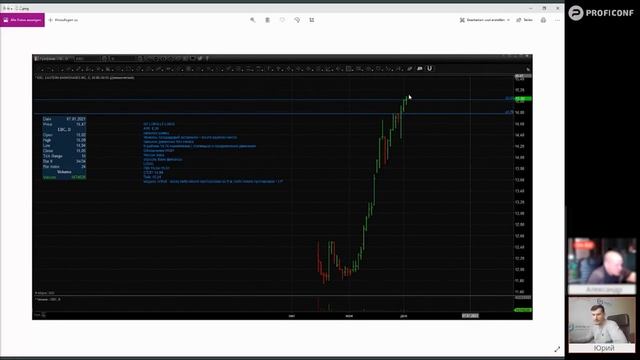Click the 'Alle Fotos anzeigen' button
640x360 pixels.
(22, 20)
